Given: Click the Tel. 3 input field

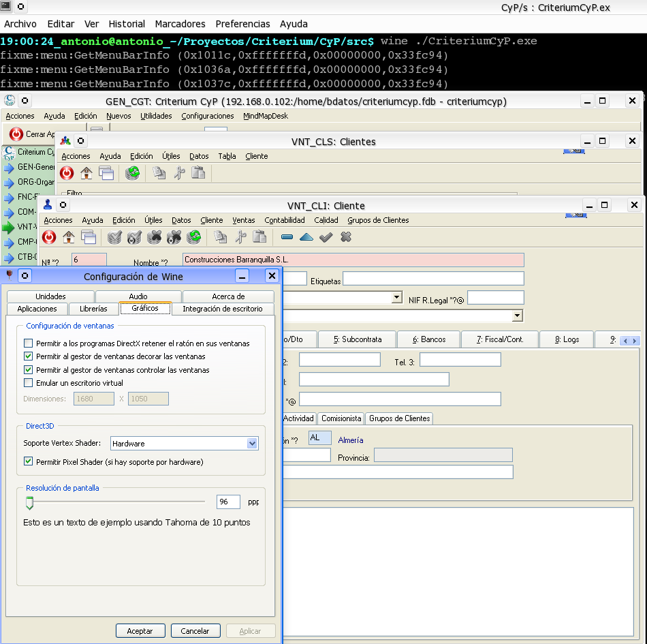Looking at the screenshot, I should (460, 359).
